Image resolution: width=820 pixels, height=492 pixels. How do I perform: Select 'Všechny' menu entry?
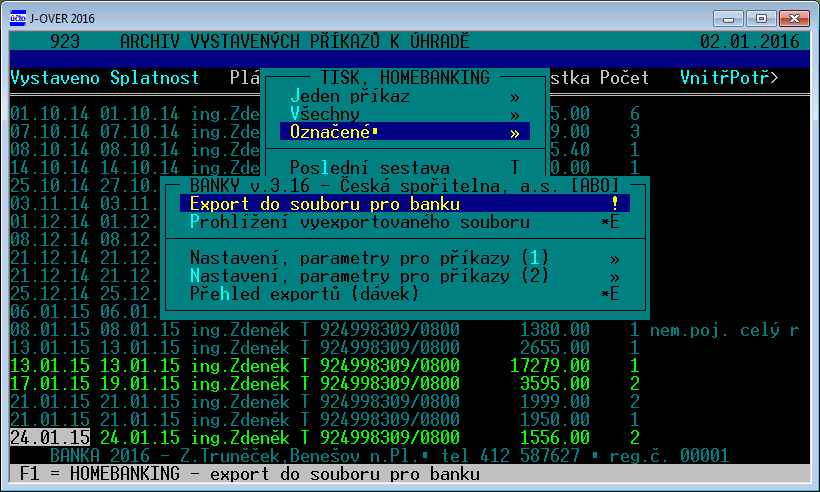[x=405, y=114]
